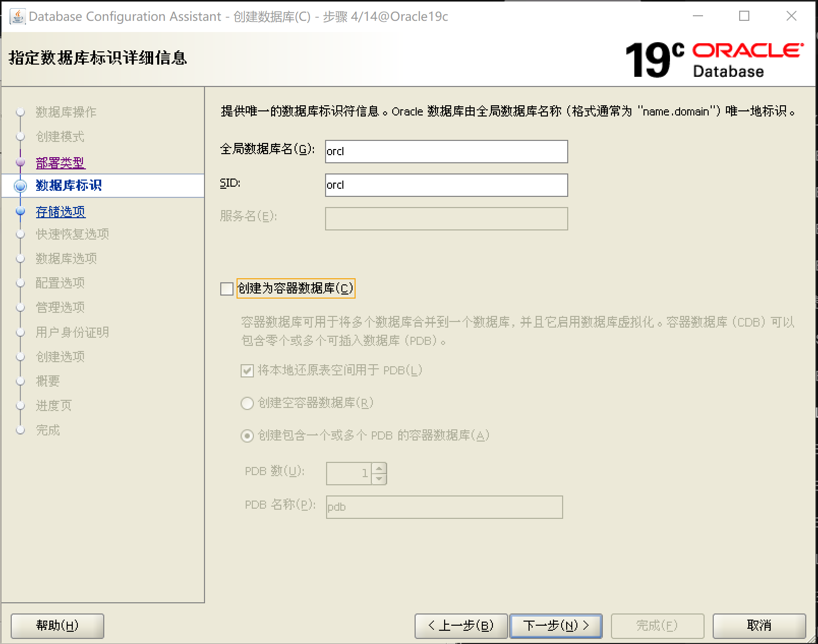Click the 全局数据库名 input field
Viewport: 818px width, 644px height.
pyautogui.click(x=447, y=152)
